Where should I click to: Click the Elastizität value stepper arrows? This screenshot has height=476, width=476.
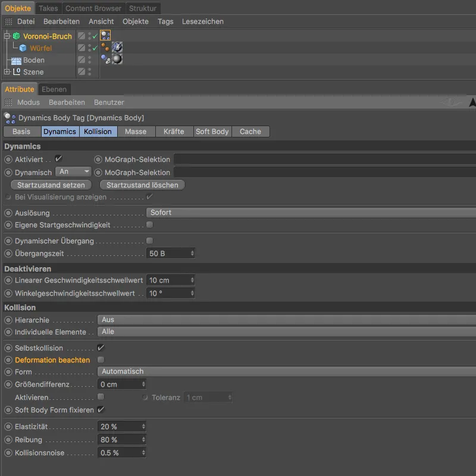(x=143, y=427)
